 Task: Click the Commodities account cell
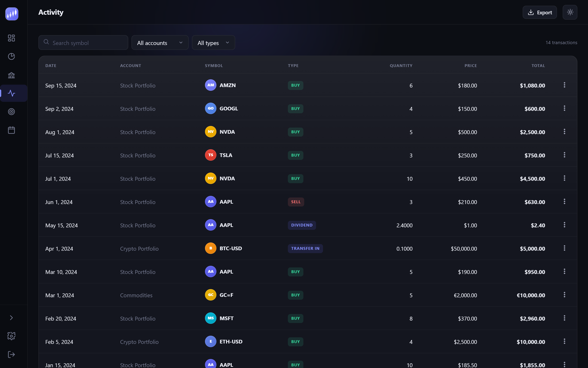pos(136,295)
